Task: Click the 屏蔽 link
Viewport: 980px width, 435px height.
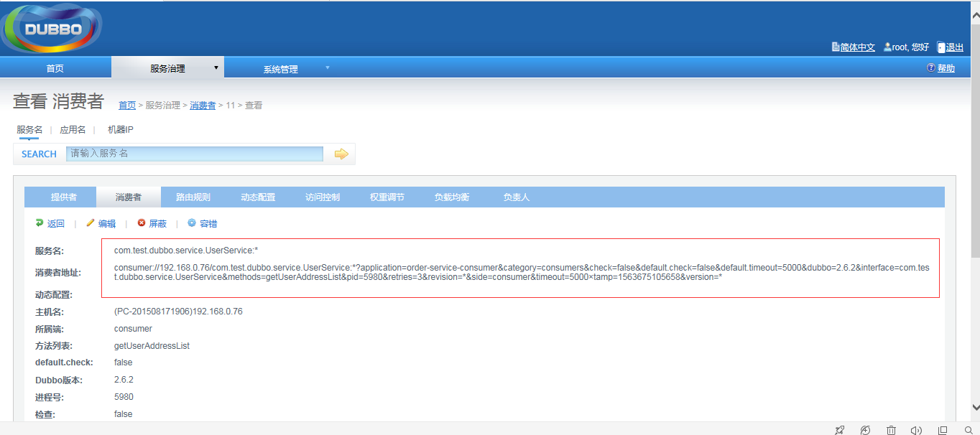Action: [x=157, y=224]
